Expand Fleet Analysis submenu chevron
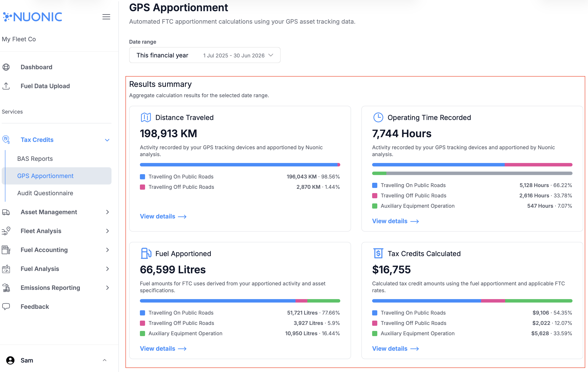 coord(107,231)
